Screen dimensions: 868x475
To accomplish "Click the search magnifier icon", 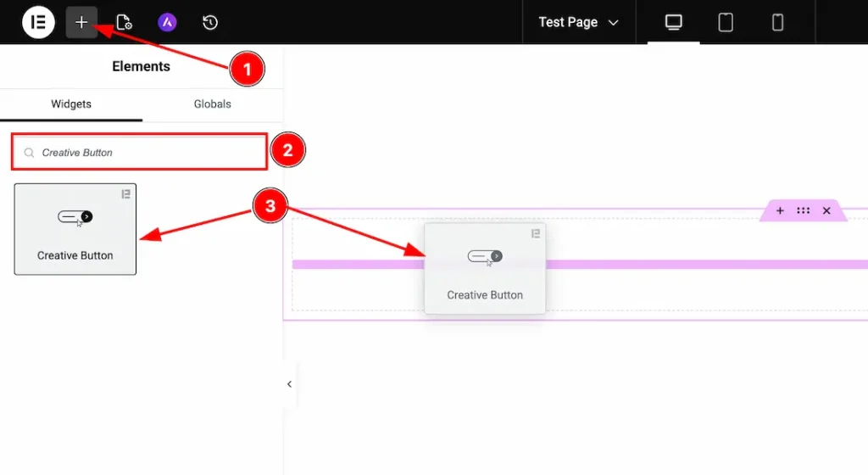I will tap(29, 153).
